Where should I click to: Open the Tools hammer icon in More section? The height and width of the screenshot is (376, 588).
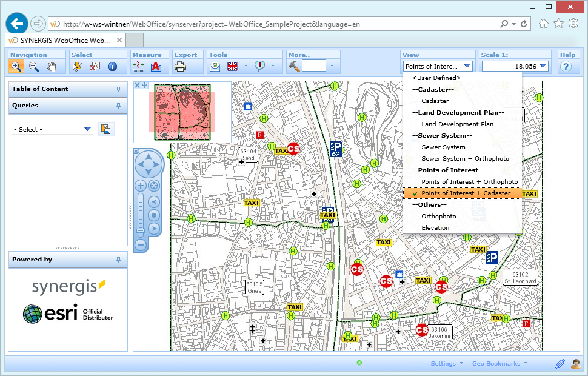pyautogui.click(x=293, y=67)
